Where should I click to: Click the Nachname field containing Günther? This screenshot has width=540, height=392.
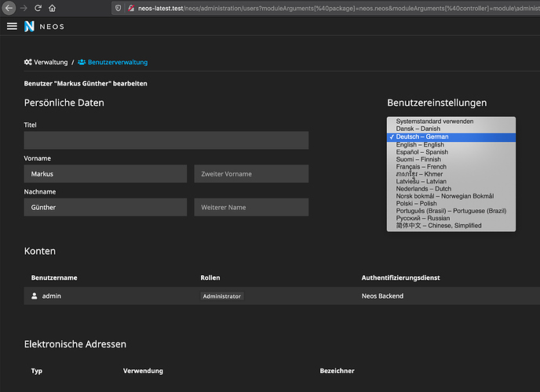coord(105,207)
